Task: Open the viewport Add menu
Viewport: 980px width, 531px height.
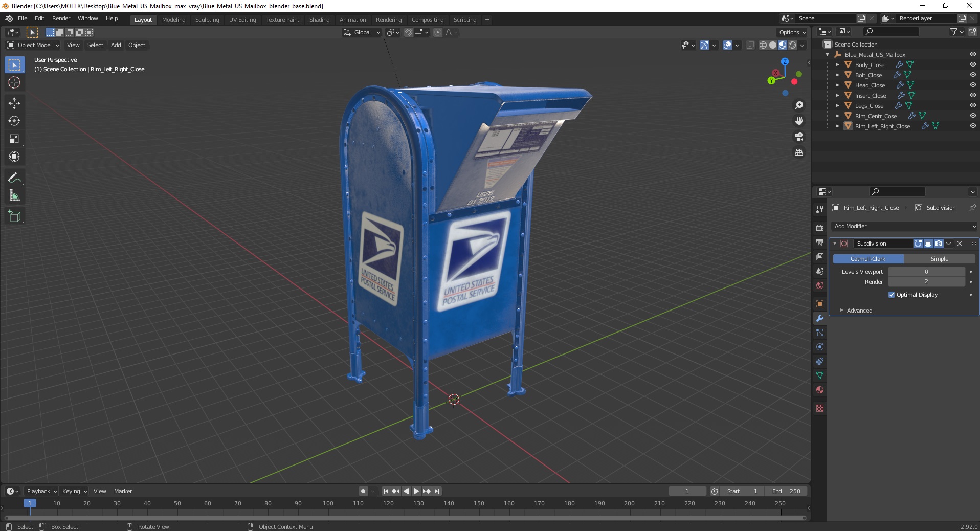Action: 116,45
